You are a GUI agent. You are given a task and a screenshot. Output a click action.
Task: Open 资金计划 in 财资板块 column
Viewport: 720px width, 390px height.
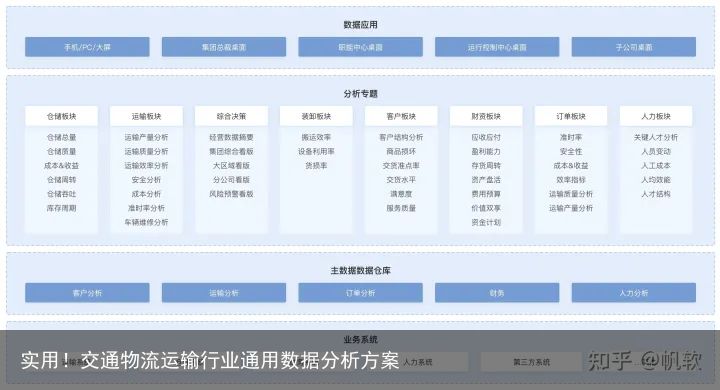[x=486, y=222]
